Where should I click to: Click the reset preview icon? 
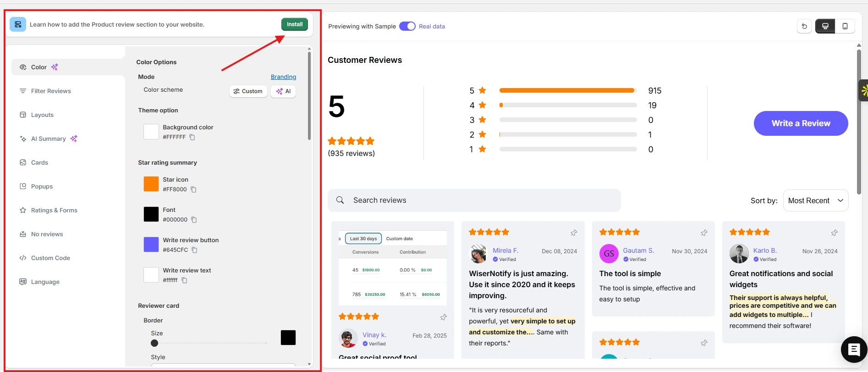pyautogui.click(x=804, y=26)
